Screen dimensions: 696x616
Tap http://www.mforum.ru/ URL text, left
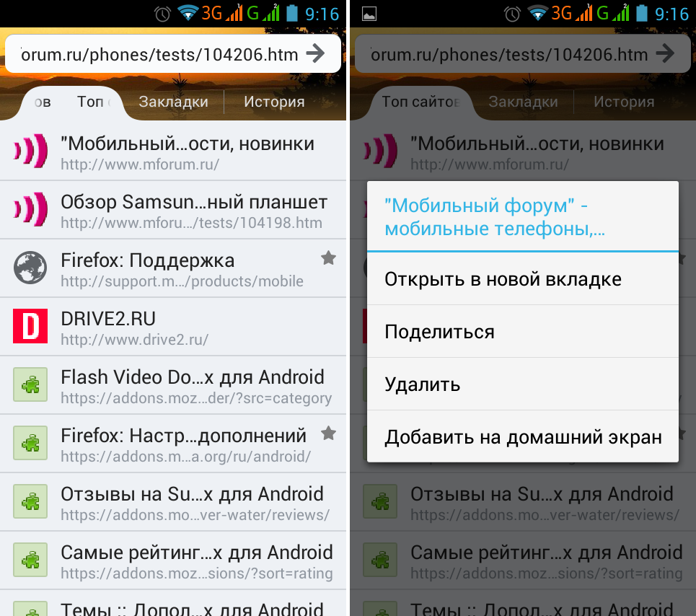click(x=140, y=164)
